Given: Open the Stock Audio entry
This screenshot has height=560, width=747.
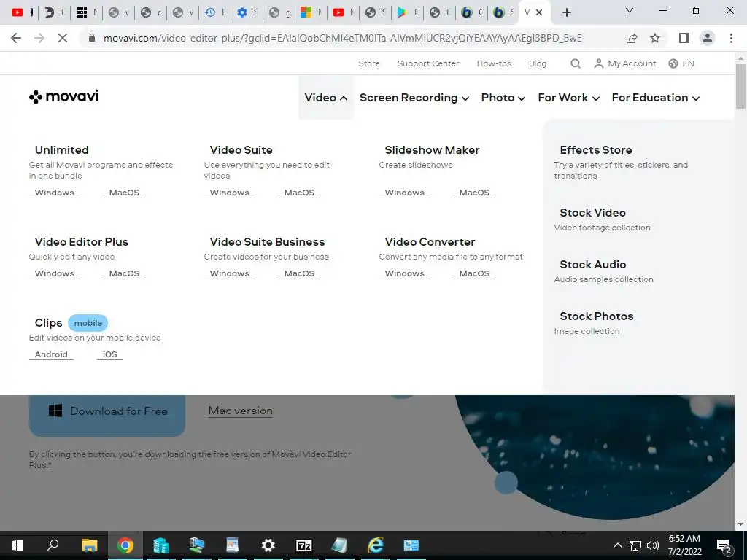Looking at the screenshot, I should (592, 265).
